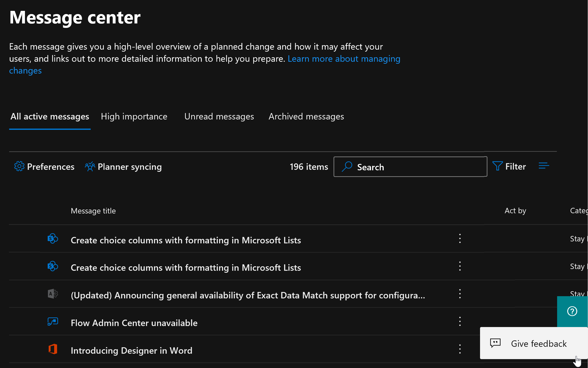
Task: Switch to Archived messages tab
Action: (306, 116)
